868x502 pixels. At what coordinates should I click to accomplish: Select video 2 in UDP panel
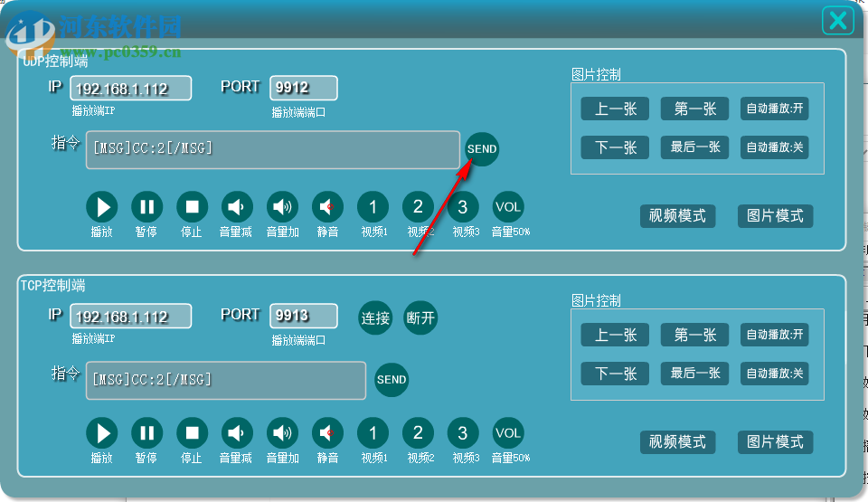coord(418,207)
